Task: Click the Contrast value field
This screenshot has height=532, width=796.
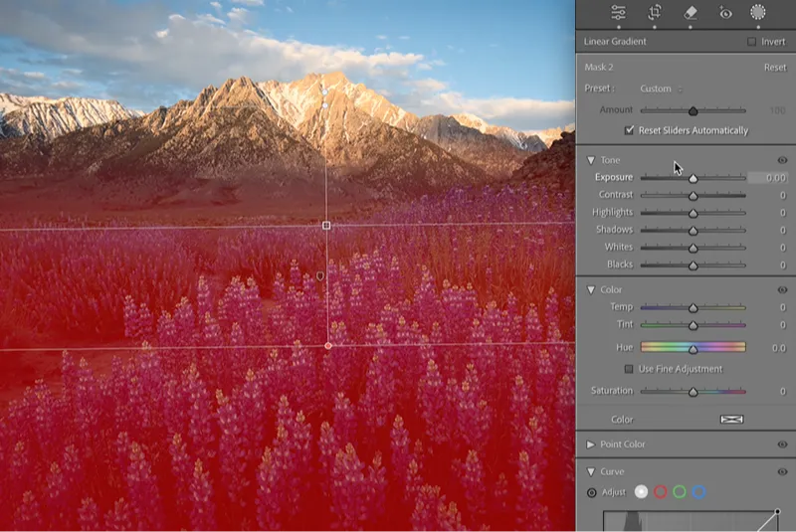Action: click(x=782, y=195)
